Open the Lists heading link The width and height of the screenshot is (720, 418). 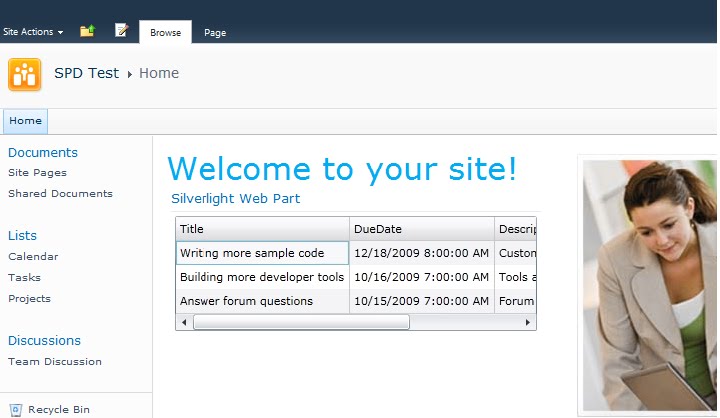[22, 236]
